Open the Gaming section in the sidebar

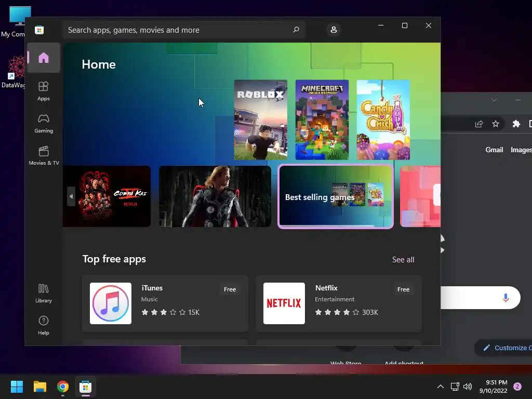44,124
